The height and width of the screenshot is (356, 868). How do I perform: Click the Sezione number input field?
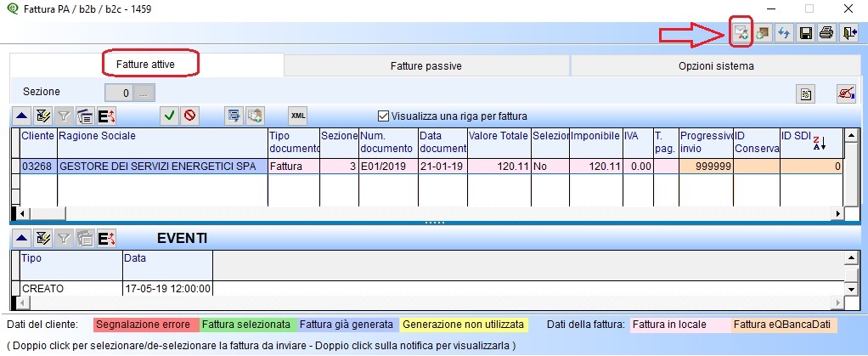[119, 93]
